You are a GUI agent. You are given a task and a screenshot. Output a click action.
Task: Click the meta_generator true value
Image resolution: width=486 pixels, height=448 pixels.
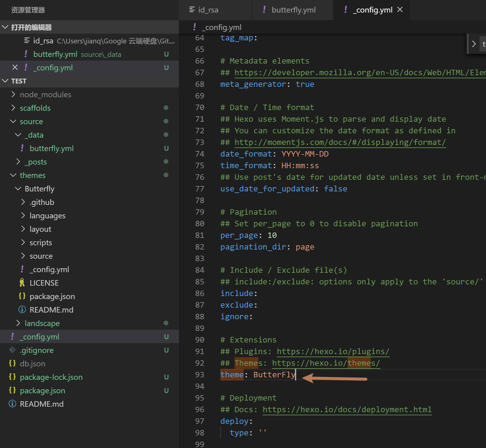pos(305,84)
